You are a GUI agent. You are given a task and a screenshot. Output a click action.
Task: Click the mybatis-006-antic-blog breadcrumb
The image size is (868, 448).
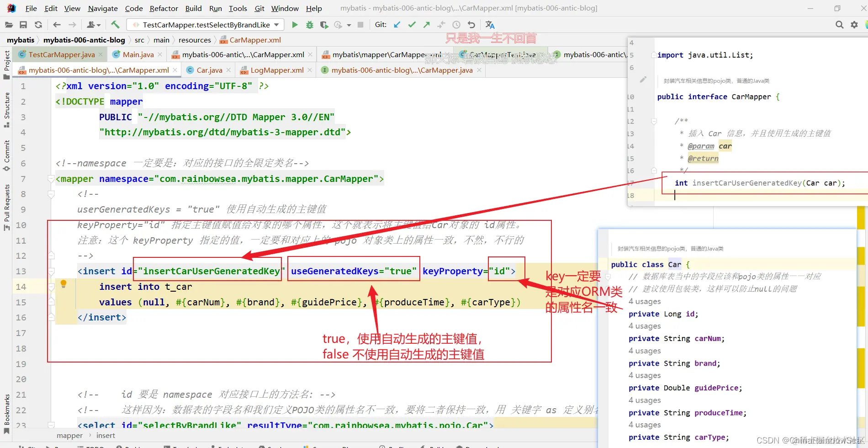click(84, 40)
